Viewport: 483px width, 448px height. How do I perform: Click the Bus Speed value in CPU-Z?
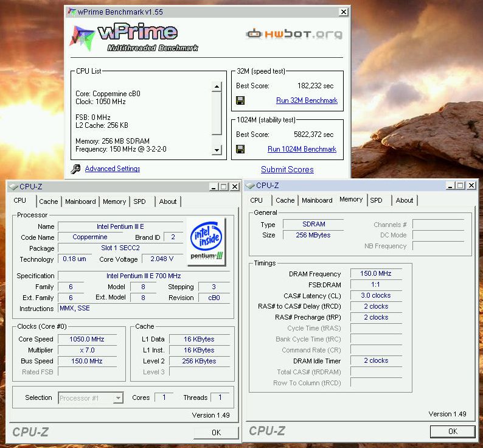87,361
